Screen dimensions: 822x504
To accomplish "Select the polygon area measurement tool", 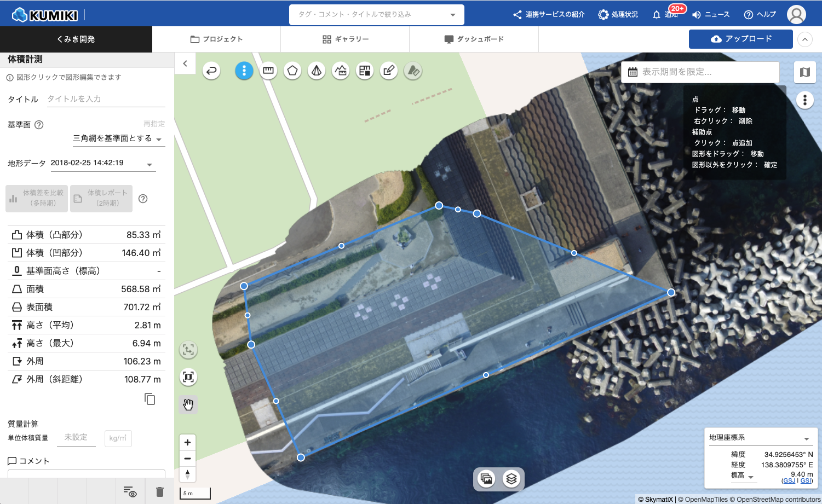I will [x=292, y=71].
